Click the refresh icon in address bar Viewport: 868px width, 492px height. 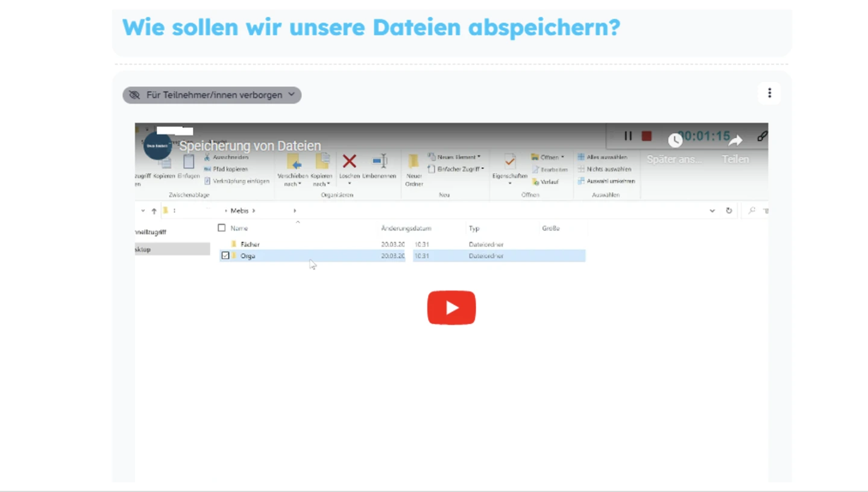pyautogui.click(x=729, y=210)
